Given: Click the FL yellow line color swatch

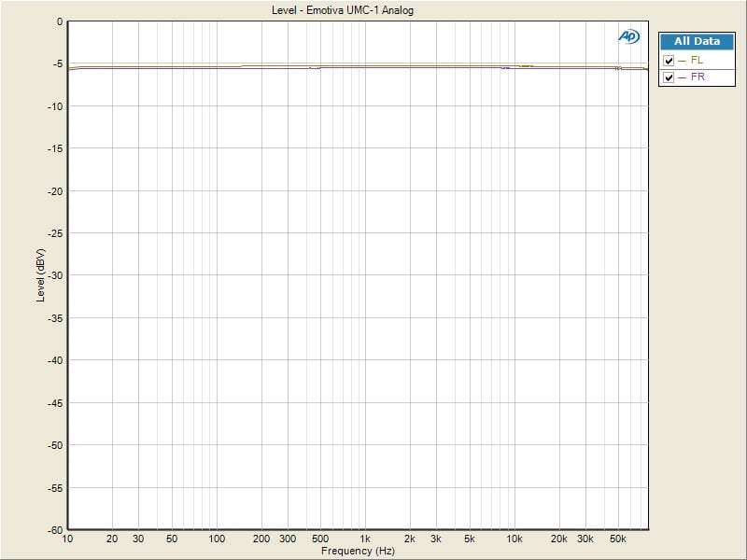Looking at the screenshot, I should tap(683, 61).
